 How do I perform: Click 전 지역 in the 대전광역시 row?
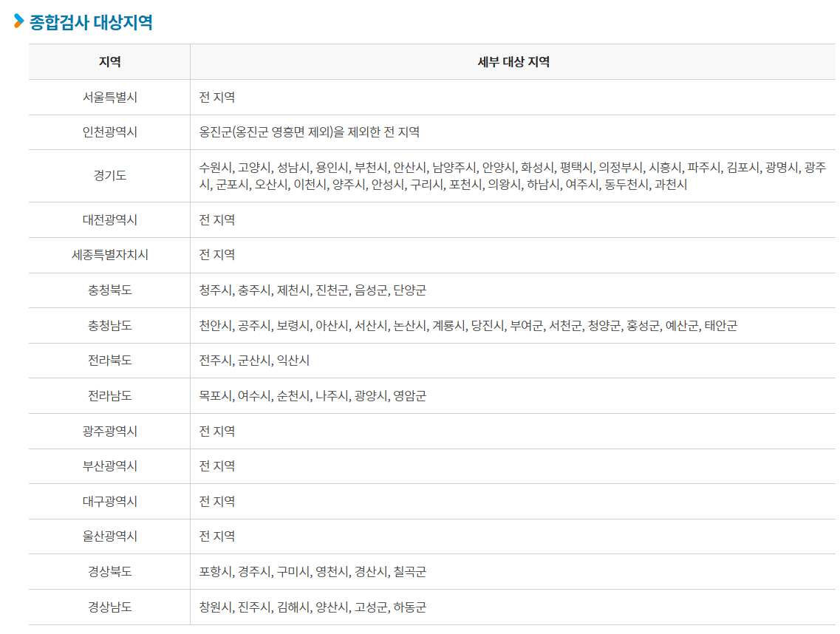pos(217,219)
